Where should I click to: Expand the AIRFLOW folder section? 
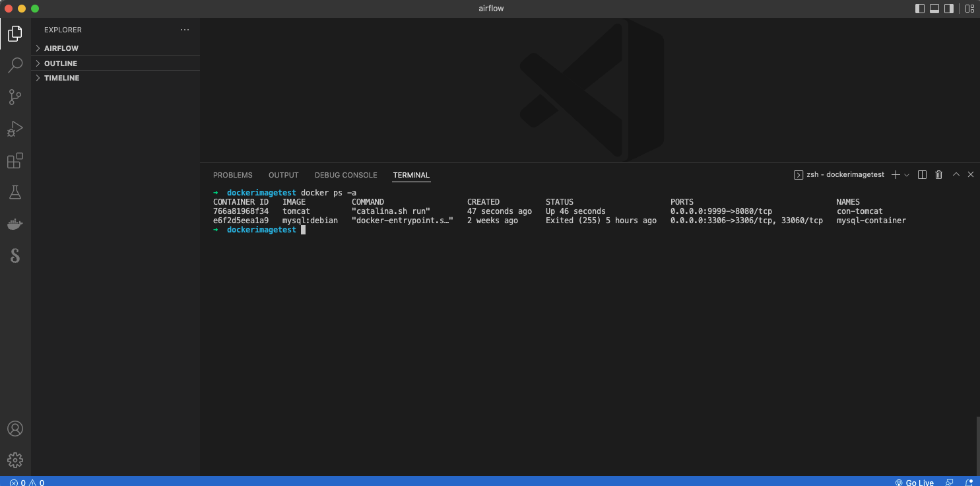tap(115, 48)
